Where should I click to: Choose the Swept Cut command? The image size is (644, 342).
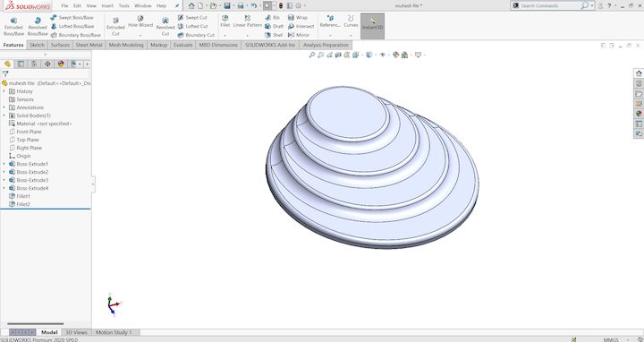pyautogui.click(x=192, y=18)
